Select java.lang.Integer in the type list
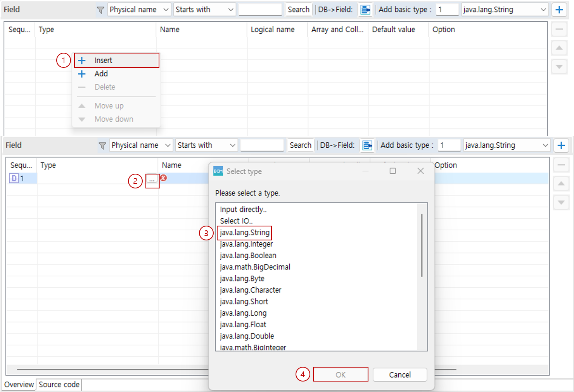Viewport: 574px width, 392px height. [246, 244]
